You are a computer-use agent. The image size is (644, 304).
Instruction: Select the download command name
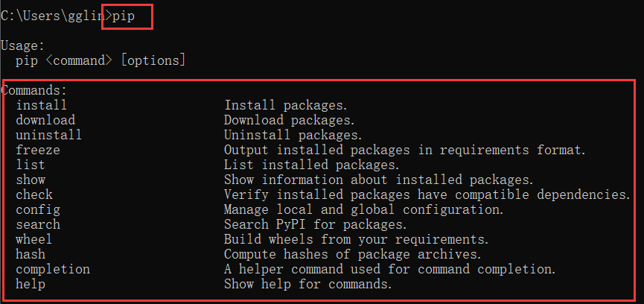[45, 120]
